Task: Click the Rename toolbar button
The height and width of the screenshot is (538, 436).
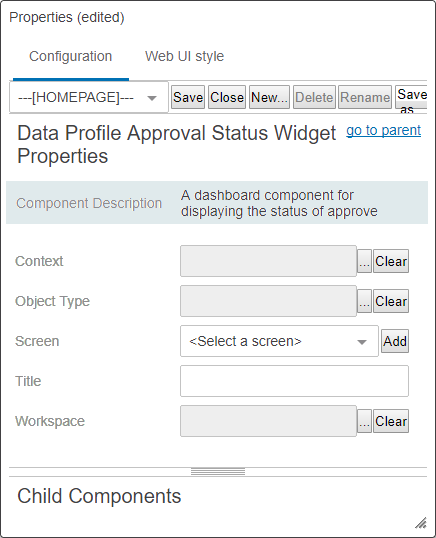Action: 365,97
